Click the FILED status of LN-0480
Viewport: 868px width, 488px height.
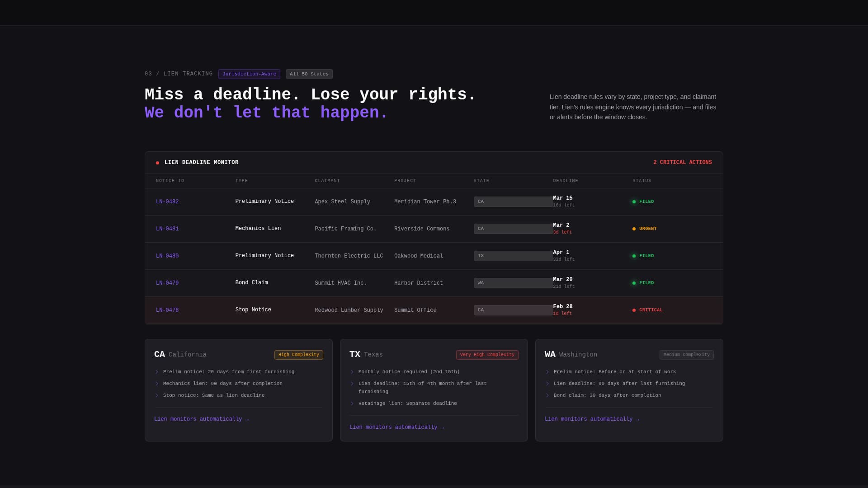point(643,256)
